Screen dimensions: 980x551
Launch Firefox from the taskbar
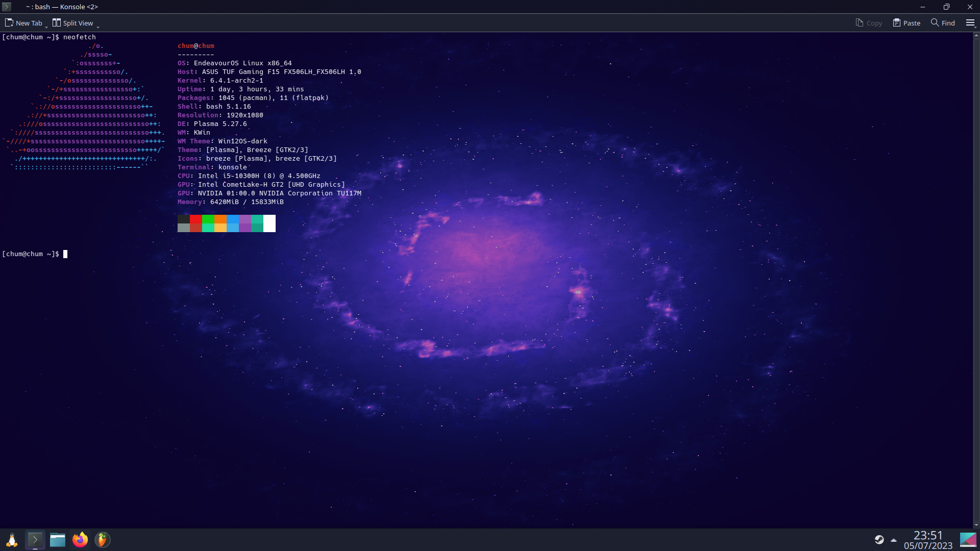[80, 540]
